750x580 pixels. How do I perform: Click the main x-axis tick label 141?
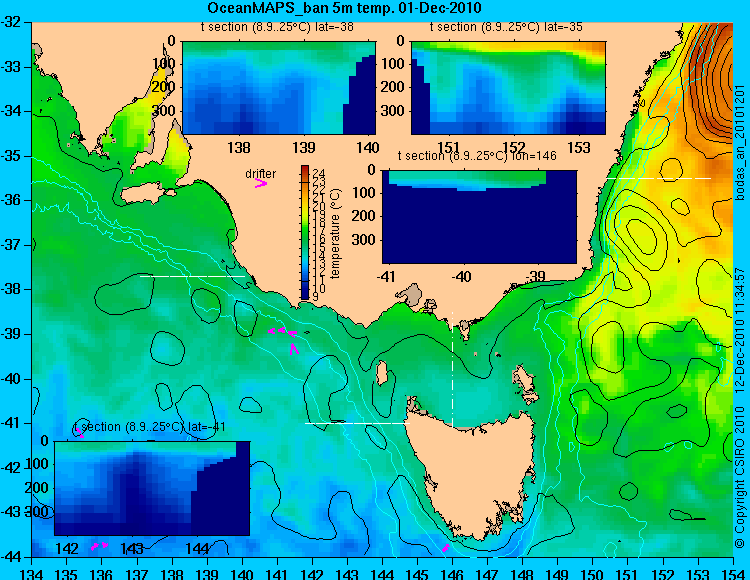(x=277, y=574)
